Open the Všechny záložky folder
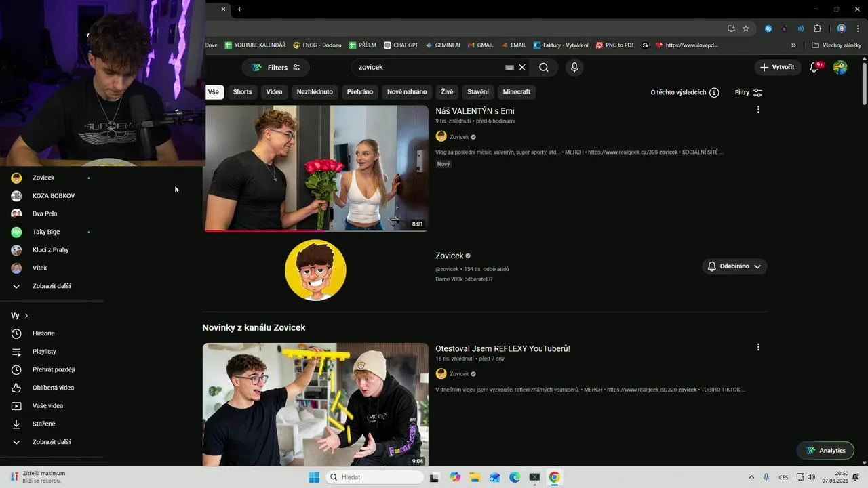 pyautogui.click(x=836, y=45)
